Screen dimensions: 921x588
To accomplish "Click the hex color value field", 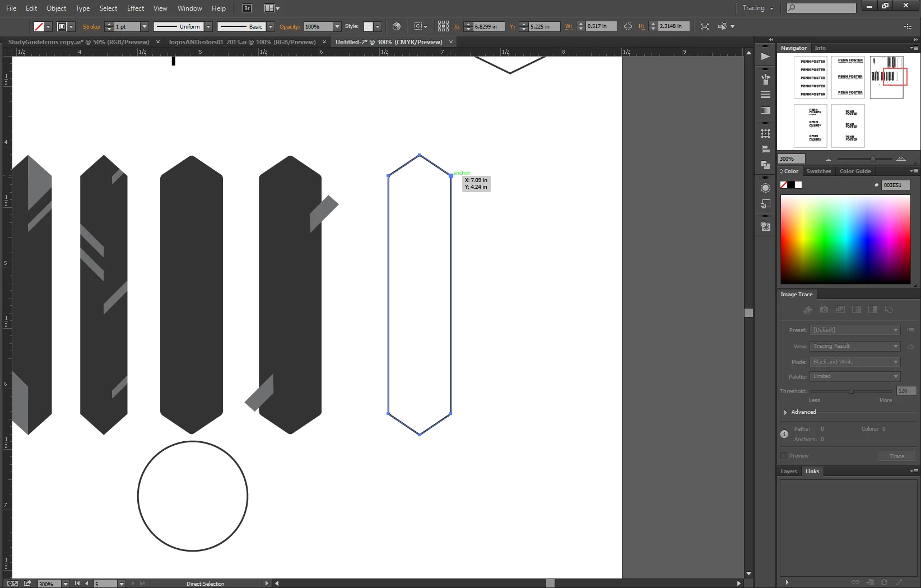I will pos(896,185).
